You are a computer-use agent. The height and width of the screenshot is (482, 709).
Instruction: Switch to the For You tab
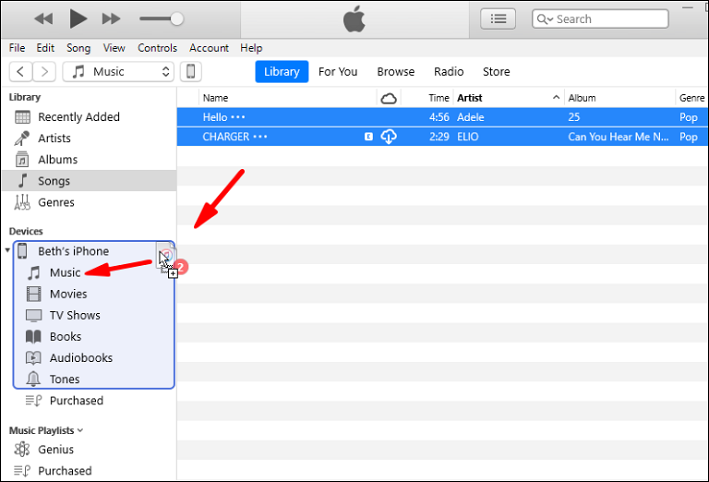tap(338, 71)
